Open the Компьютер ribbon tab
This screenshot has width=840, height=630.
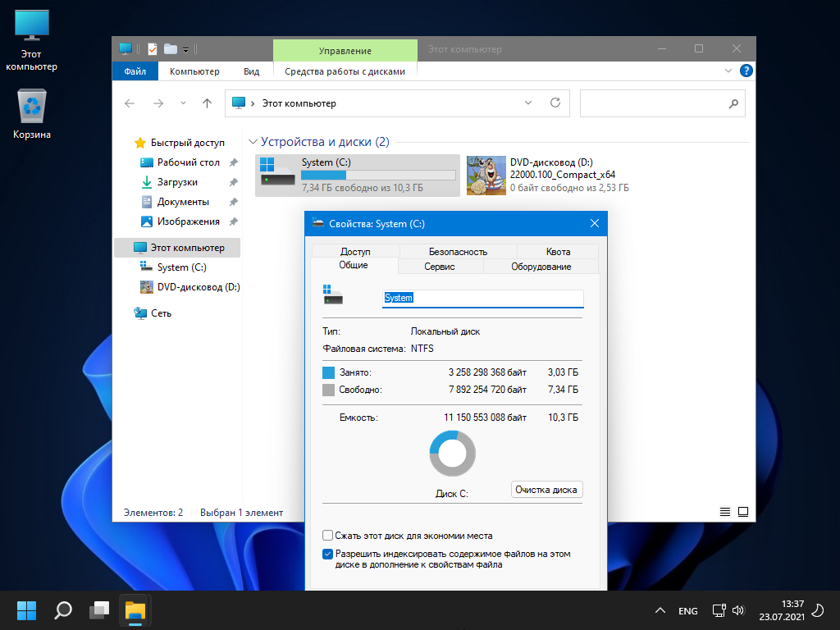[194, 71]
